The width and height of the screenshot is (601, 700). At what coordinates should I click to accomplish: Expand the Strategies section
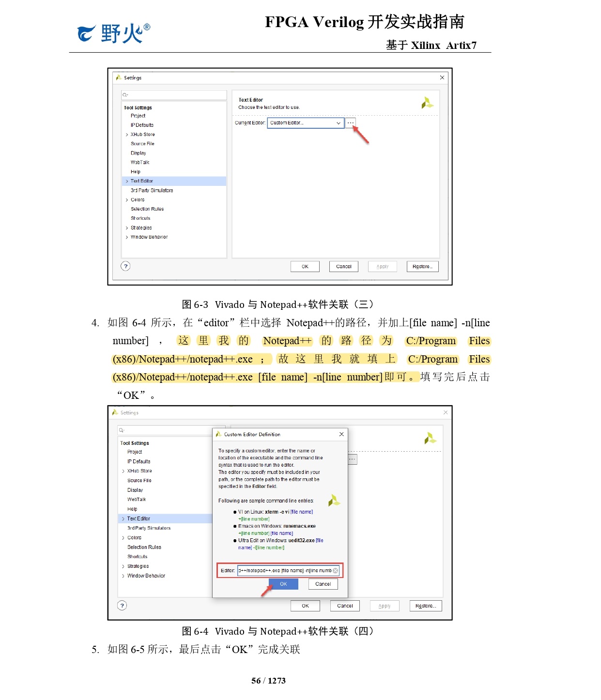127,228
